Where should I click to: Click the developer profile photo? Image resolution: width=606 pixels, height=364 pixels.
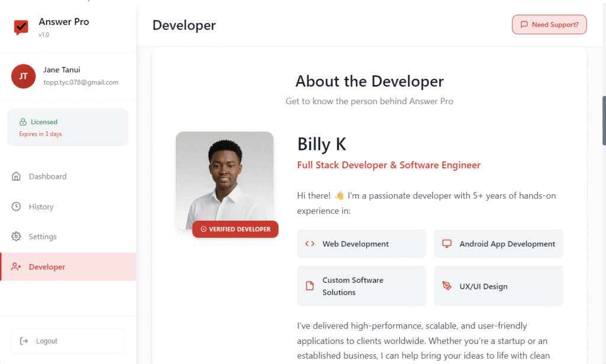(224, 181)
